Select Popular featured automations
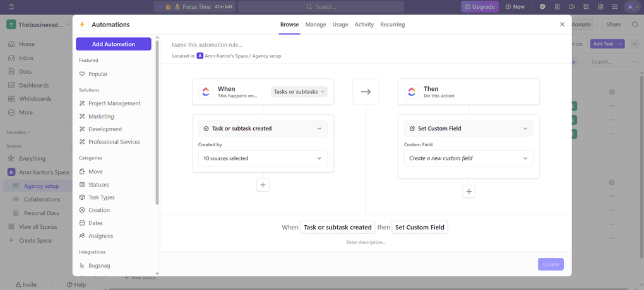This screenshot has width=644, height=290. (x=98, y=74)
